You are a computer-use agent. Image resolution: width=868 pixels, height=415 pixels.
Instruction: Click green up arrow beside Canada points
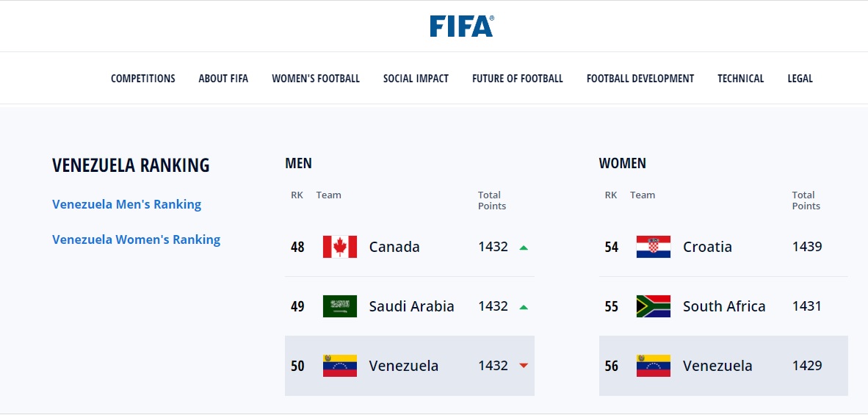524,248
